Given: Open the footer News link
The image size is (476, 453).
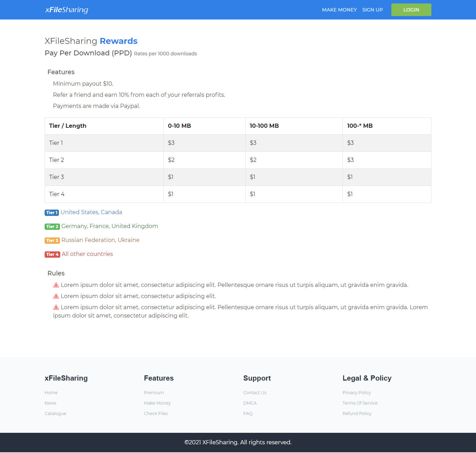Looking at the screenshot, I should click(51, 403).
